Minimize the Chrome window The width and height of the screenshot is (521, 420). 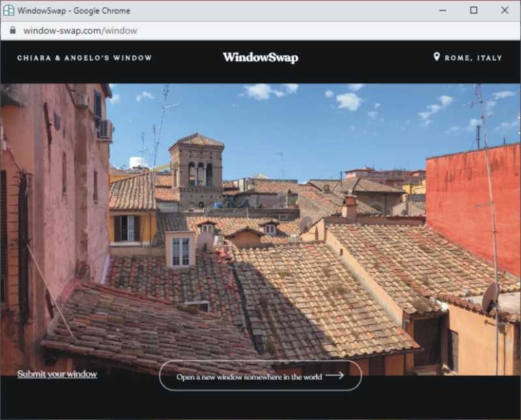[x=442, y=10]
